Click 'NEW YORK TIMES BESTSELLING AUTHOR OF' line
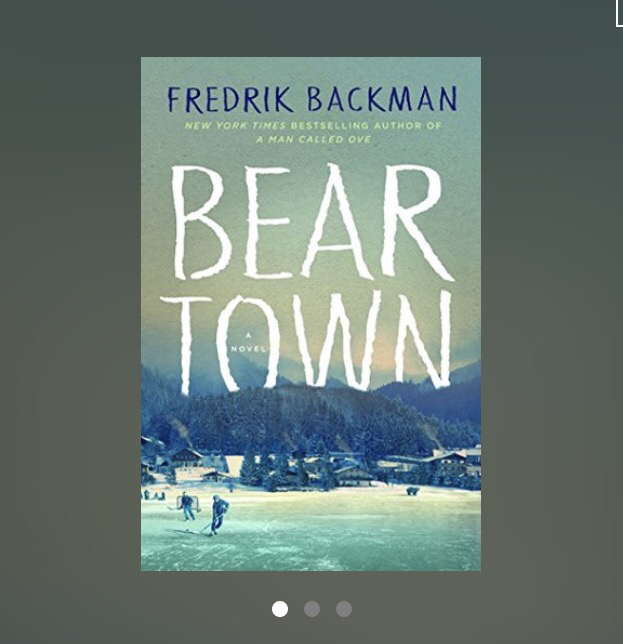 [313, 125]
